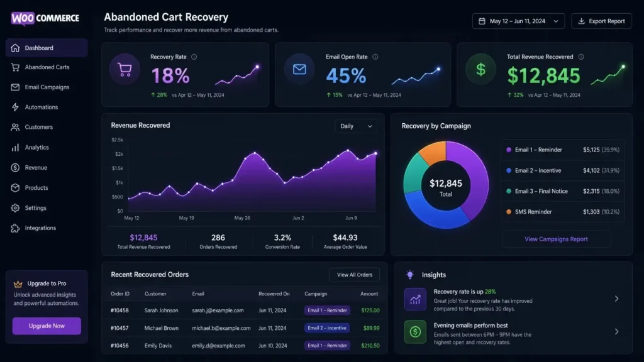Click the Export Report button
Screen dimensions: 644x362
[601, 21]
